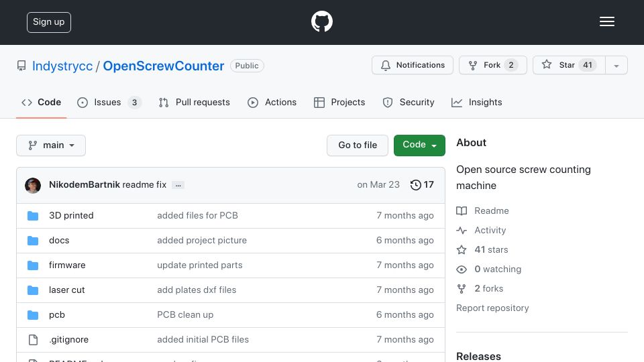Expand the commit message ellipsis
This screenshot has height=362, width=644.
click(178, 185)
